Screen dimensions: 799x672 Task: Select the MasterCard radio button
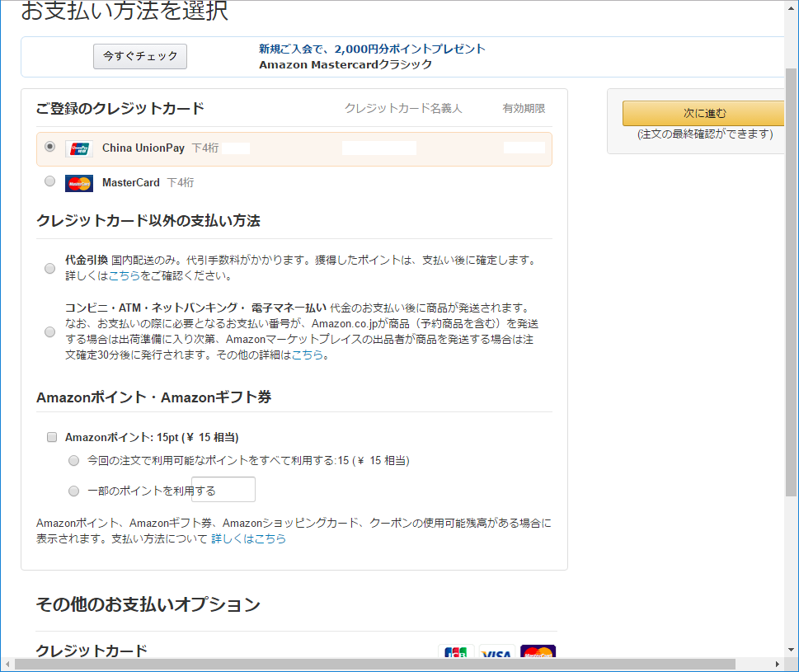(x=50, y=181)
